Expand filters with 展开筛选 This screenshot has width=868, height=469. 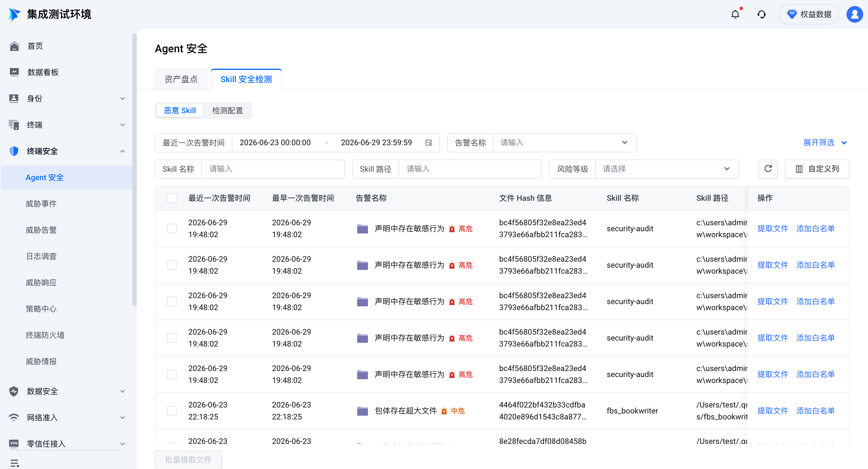pos(825,143)
